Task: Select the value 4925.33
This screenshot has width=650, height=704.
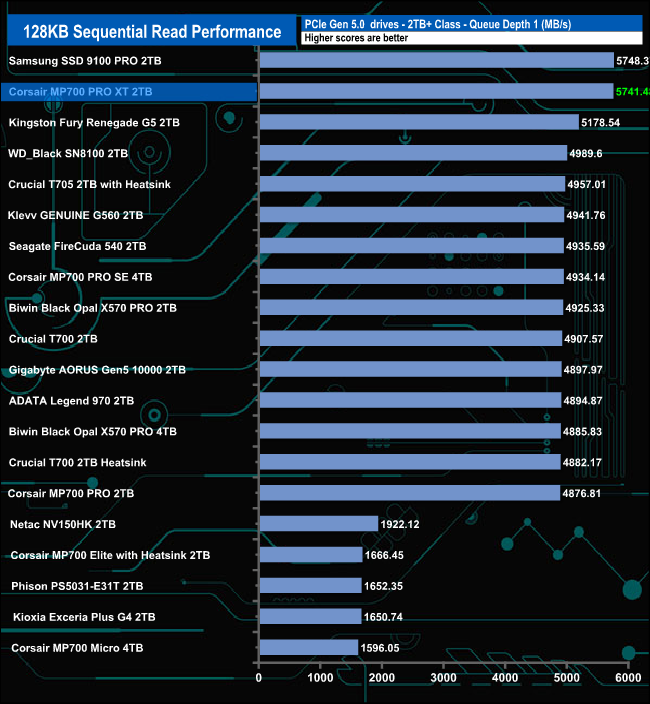Action: 585,308
